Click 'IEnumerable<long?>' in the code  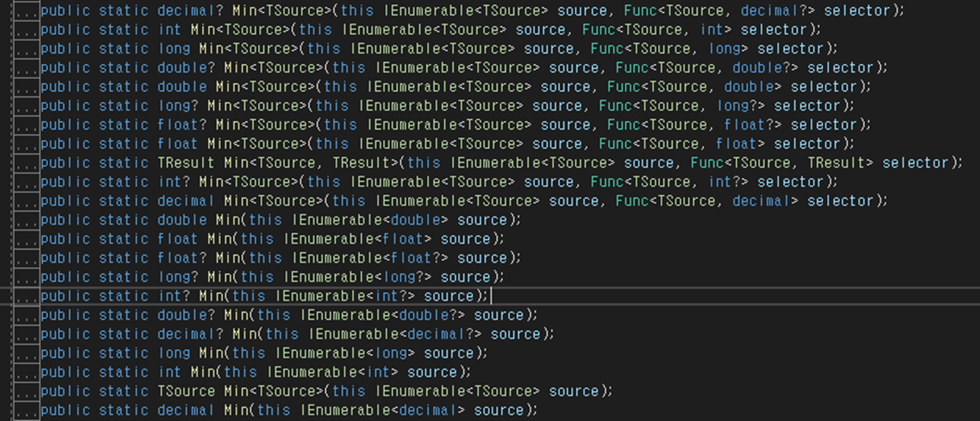click(x=357, y=277)
